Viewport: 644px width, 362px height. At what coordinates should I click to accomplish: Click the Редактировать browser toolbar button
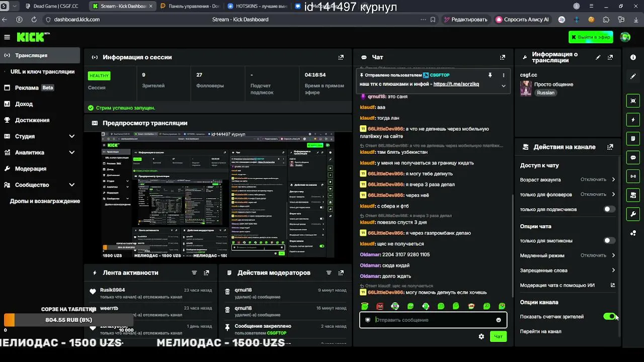[465, 20]
